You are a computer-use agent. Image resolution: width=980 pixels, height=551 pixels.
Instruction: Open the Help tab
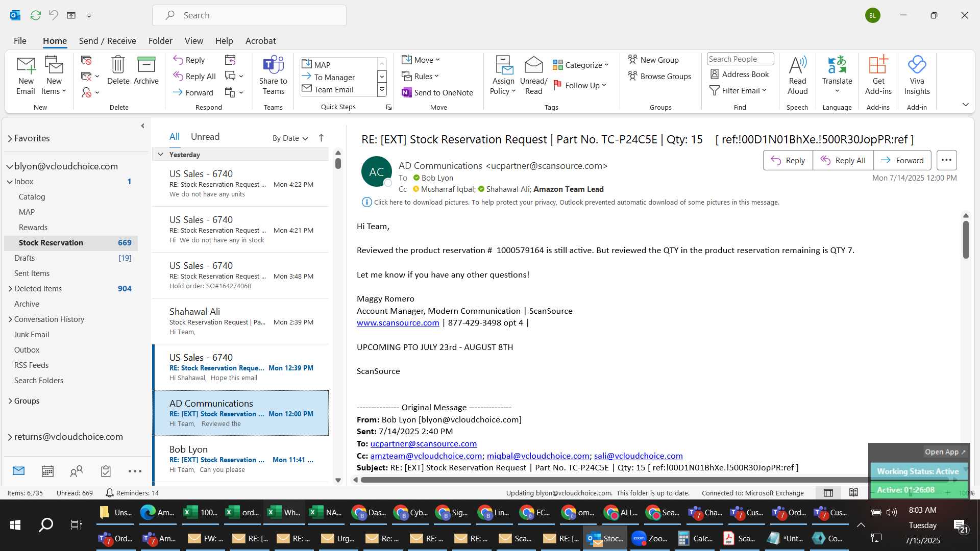click(x=224, y=41)
